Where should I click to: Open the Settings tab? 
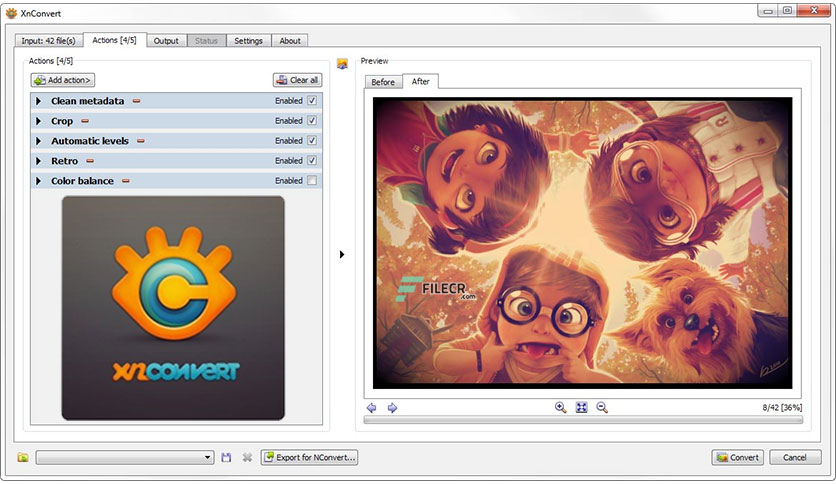[x=248, y=41]
